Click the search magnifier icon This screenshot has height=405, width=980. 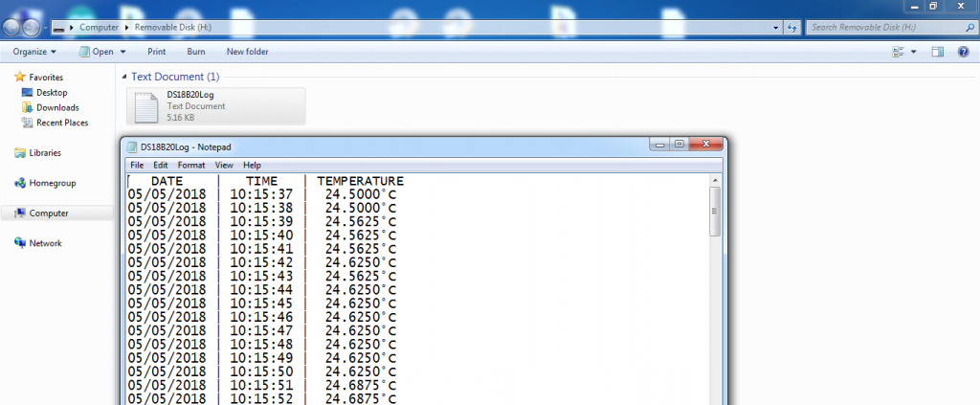tap(970, 28)
